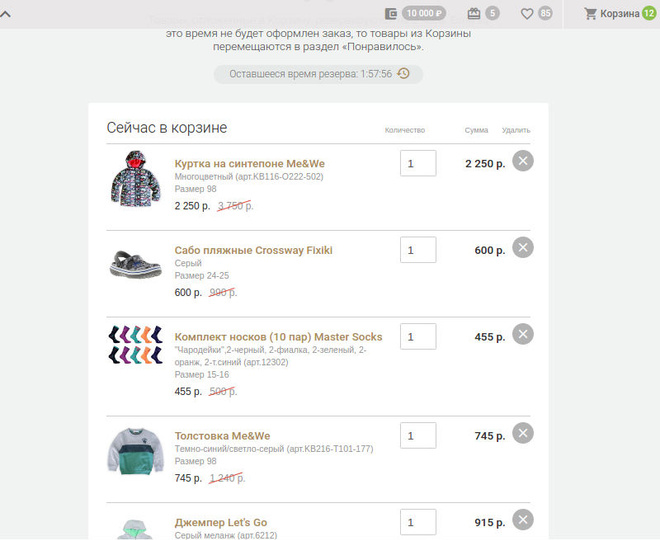Delete the Master Socks set from cart

click(523, 334)
